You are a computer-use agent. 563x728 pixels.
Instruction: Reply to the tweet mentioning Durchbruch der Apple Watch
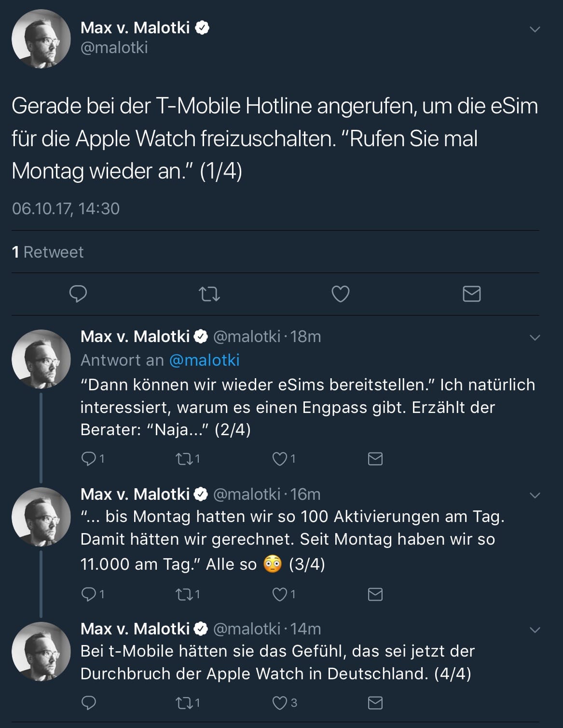point(89,704)
